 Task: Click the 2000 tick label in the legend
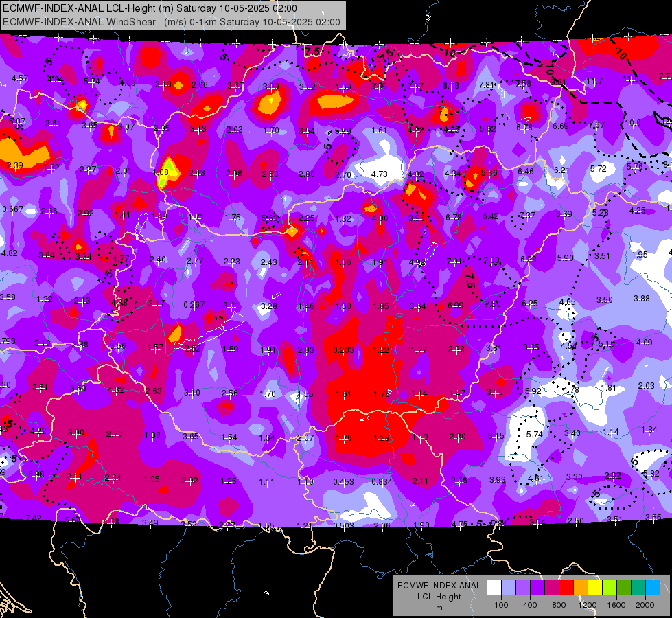click(645, 605)
